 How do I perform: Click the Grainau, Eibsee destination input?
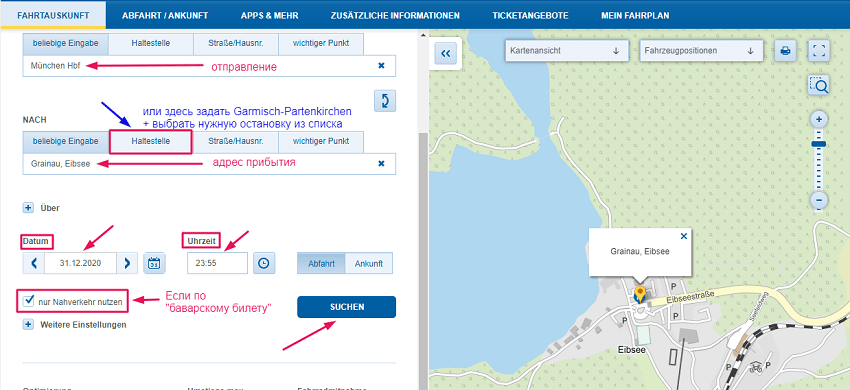pos(209,163)
